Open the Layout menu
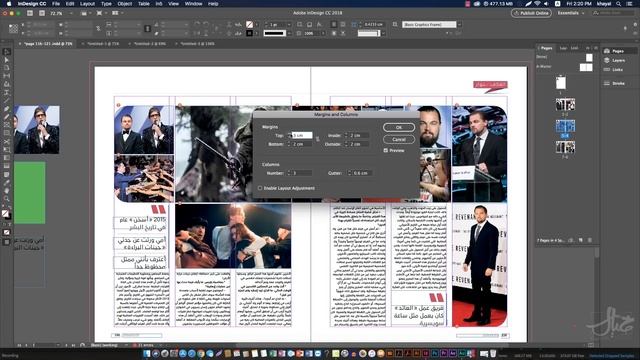Viewport: 640px width, 360px height. tap(87, 4)
